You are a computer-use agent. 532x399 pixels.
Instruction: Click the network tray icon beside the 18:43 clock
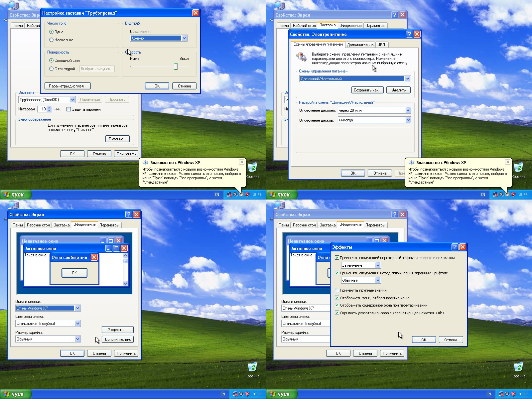(229, 195)
